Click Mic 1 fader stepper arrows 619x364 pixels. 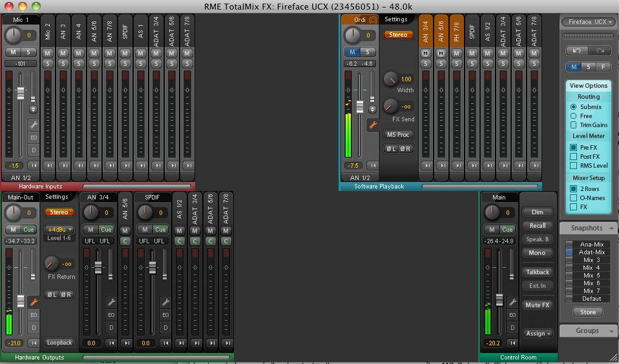[x=33, y=110]
